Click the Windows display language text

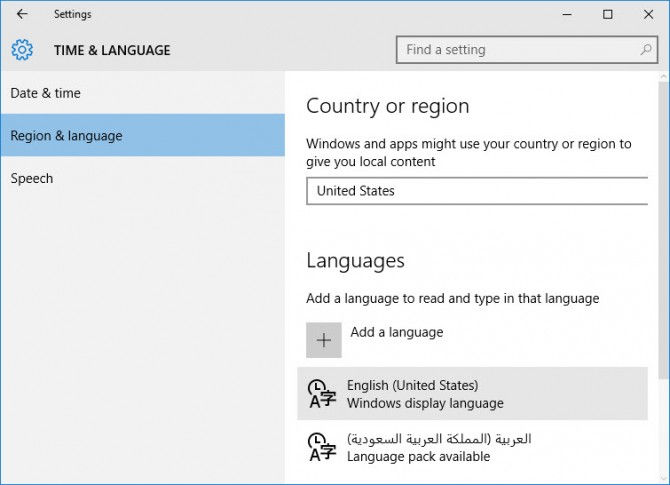425,403
